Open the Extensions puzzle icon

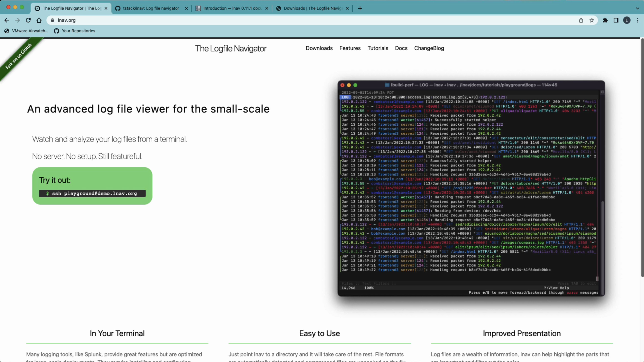(605, 20)
